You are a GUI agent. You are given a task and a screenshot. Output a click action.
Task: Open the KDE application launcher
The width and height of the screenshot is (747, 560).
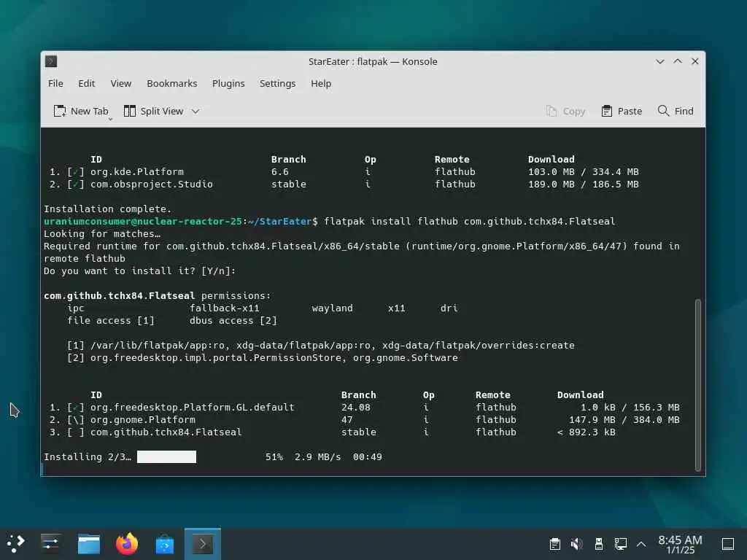pos(16,543)
